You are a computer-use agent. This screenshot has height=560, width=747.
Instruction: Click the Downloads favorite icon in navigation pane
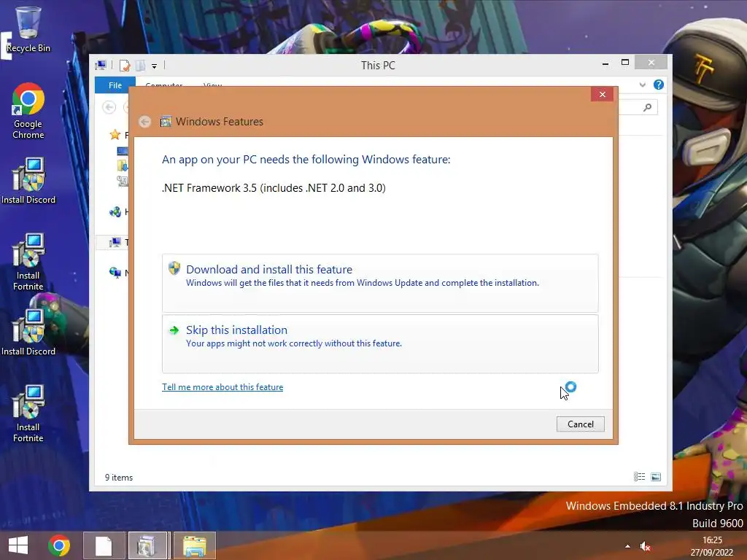pyautogui.click(x=123, y=166)
